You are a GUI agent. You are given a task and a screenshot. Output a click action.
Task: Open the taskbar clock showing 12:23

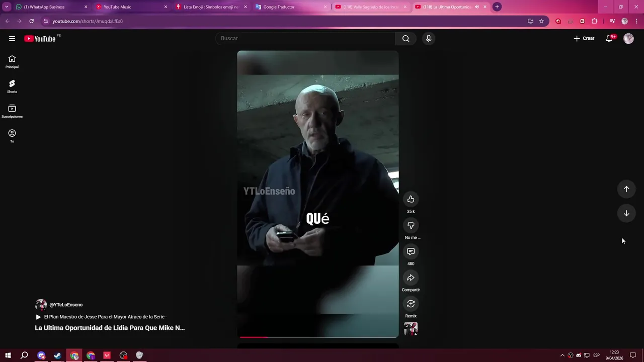614,355
